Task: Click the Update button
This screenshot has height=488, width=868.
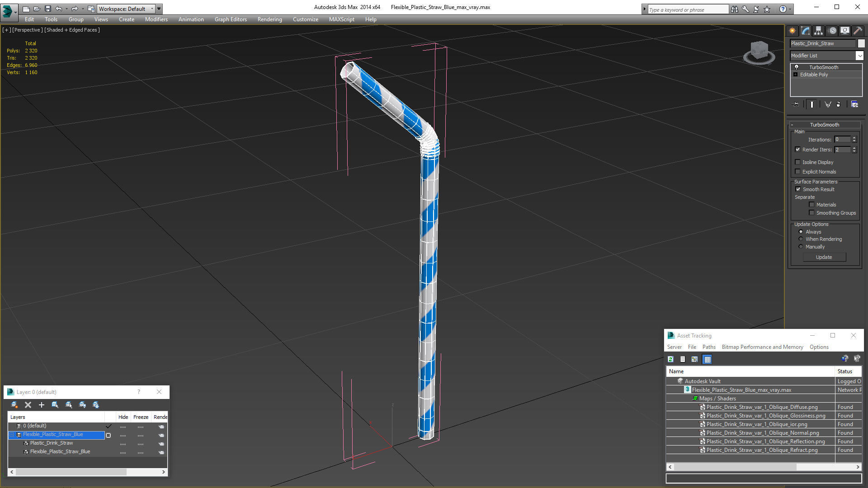Action: click(x=824, y=257)
